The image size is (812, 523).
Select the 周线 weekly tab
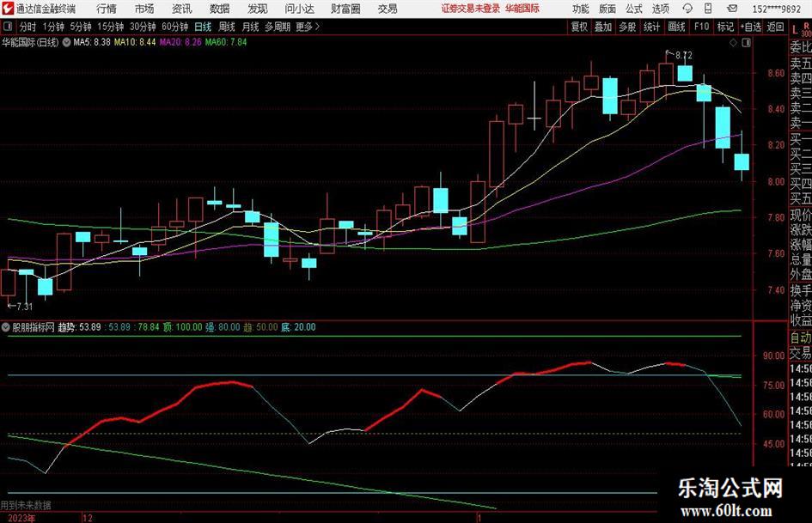pos(227,27)
